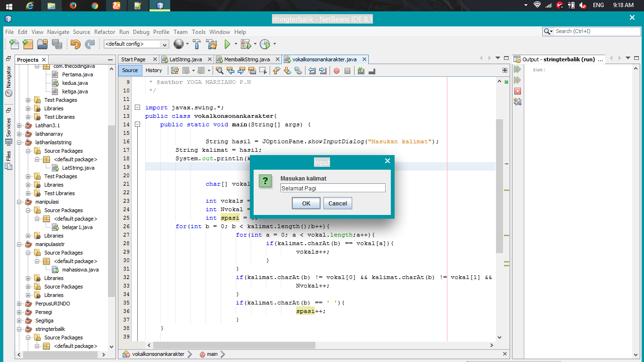Click the Build Project hammer icon
The image size is (644, 362).
pos(197,44)
